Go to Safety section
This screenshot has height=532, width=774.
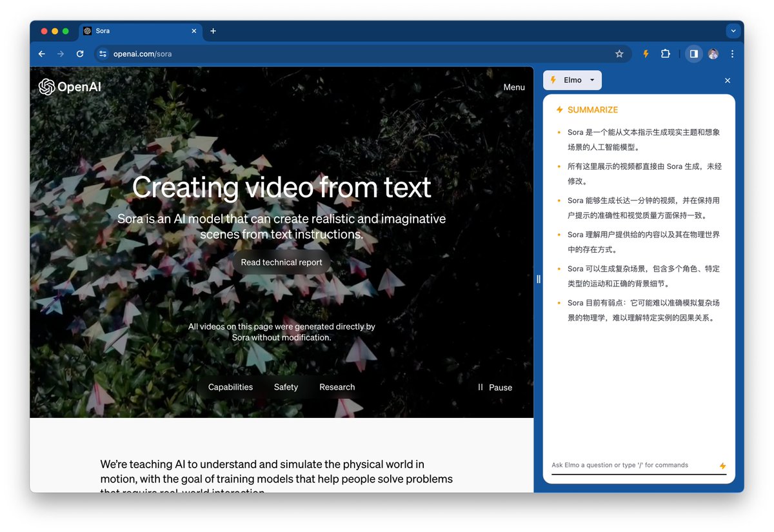pos(286,387)
